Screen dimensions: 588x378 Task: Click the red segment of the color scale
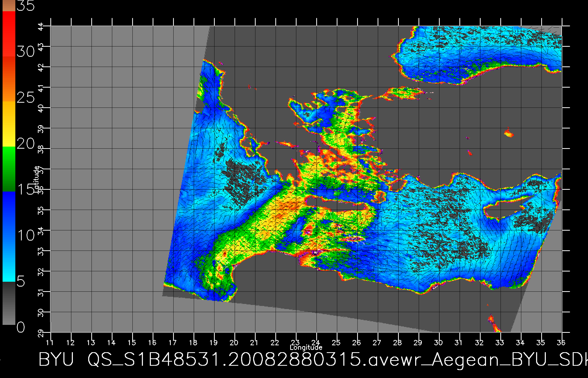coord(9,34)
